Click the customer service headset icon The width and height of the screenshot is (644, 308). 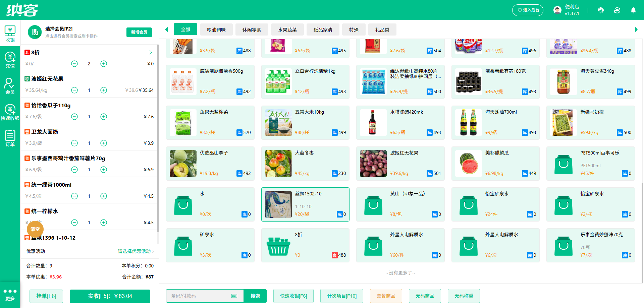click(x=601, y=10)
